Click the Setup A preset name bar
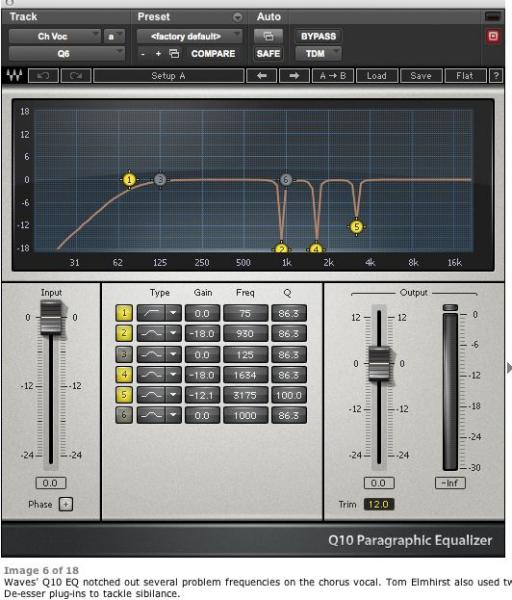Image resolution: width=512 pixels, height=600 pixels. [x=168, y=76]
